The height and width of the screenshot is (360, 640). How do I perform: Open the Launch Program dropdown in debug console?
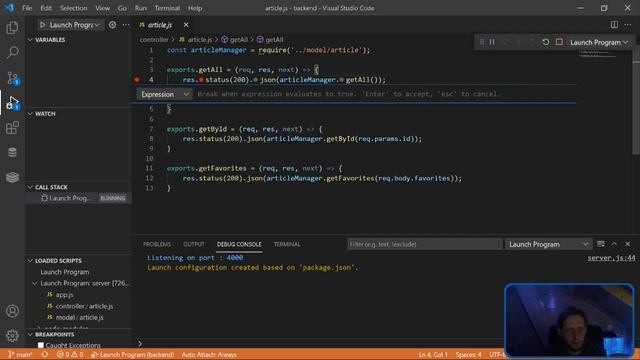pos(548,244)
